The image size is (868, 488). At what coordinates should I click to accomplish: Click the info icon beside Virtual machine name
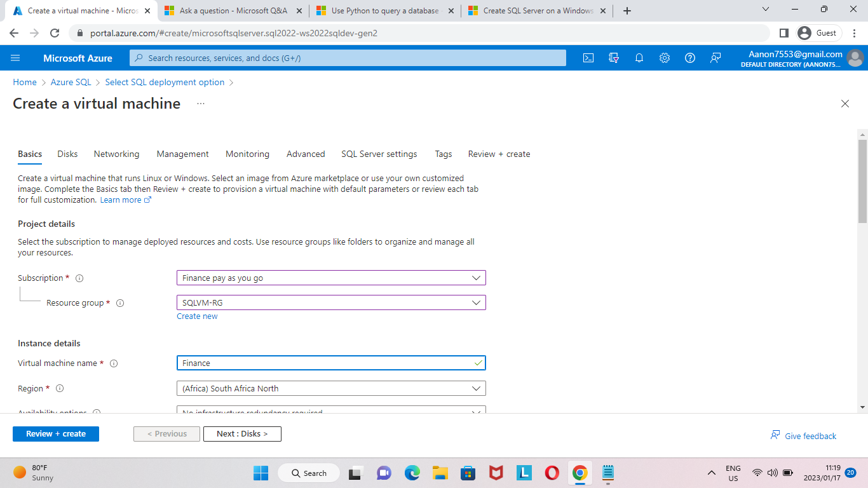click(114, 363)
